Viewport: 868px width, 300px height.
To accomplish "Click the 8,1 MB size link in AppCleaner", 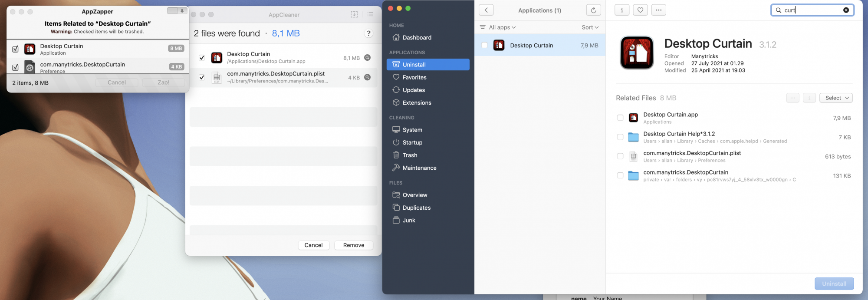I will (x=286, y=33).
